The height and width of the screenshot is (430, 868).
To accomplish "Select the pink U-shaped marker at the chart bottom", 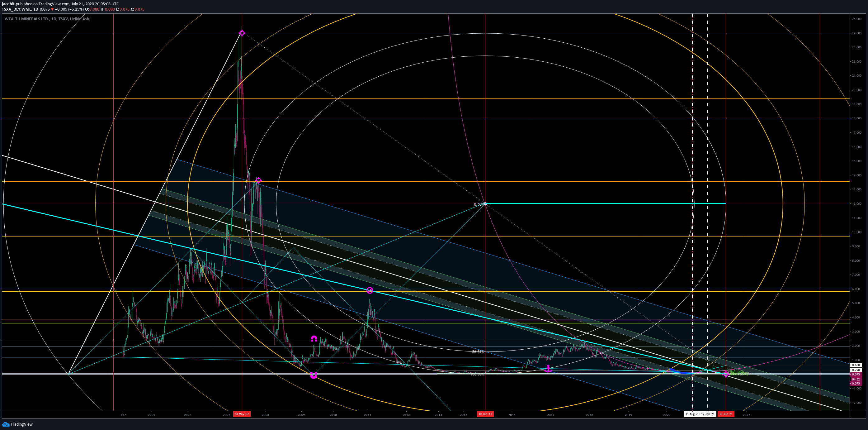I will [314, 375].
